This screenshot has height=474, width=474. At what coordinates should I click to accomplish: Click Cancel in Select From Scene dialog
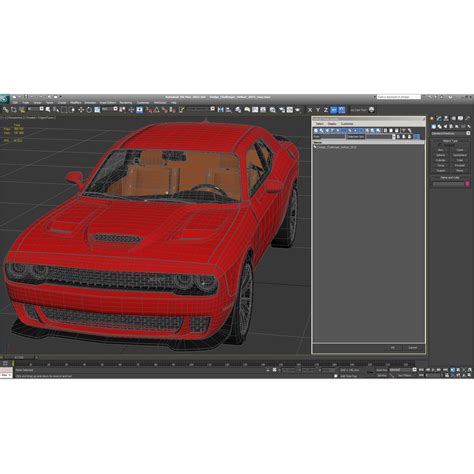point(413,348)
